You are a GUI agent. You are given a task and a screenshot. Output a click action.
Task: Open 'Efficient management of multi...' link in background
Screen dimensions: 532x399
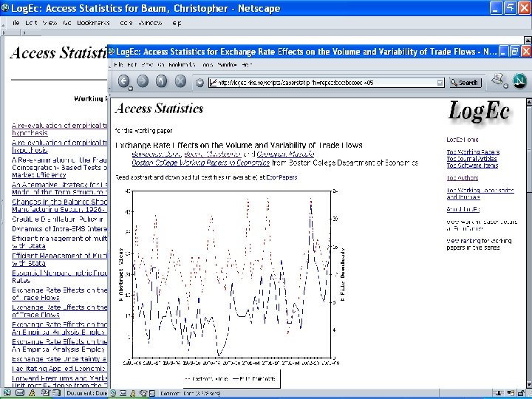pyautogui.click(x=60, y=242)
